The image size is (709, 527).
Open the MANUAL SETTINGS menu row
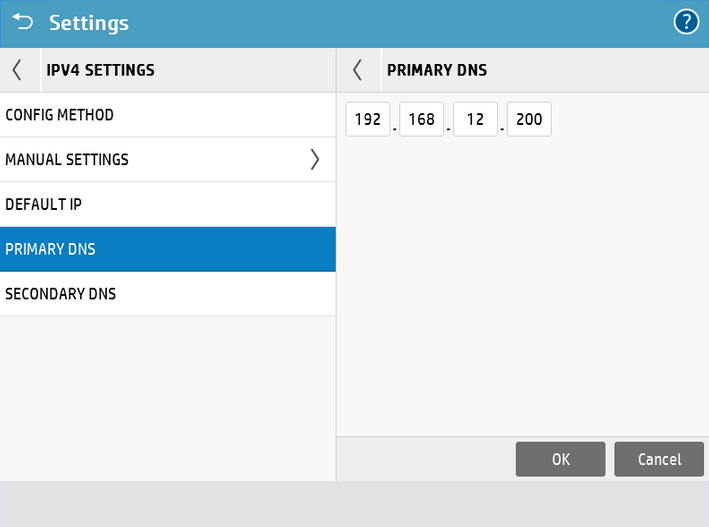point(150,159)
